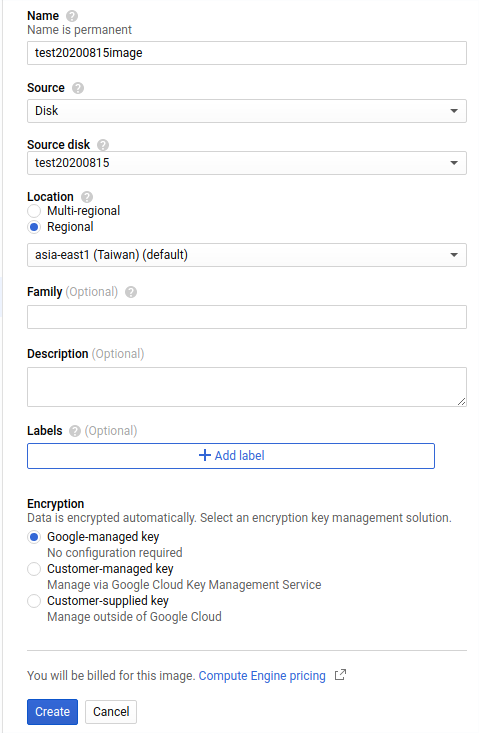Open the Labels help question icon

click(x=75, y=431)
